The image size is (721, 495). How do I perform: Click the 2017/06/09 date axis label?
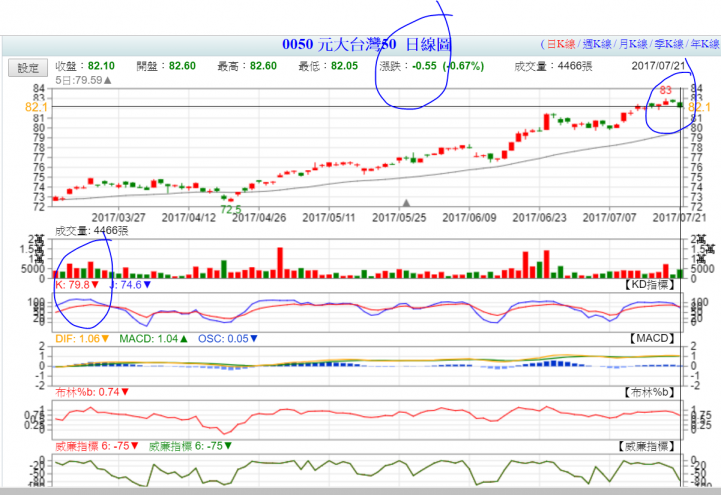click(x=469, y=217)
